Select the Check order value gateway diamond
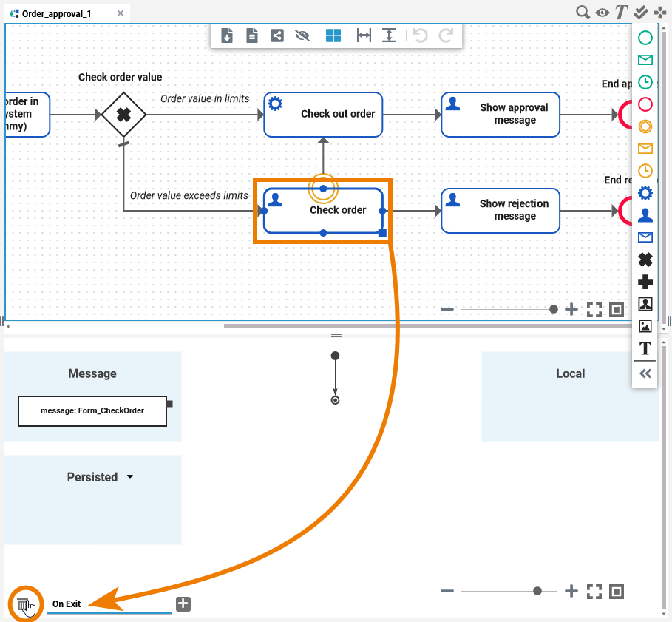Viewport: 672px width, 622px height. tap(123, 115)
